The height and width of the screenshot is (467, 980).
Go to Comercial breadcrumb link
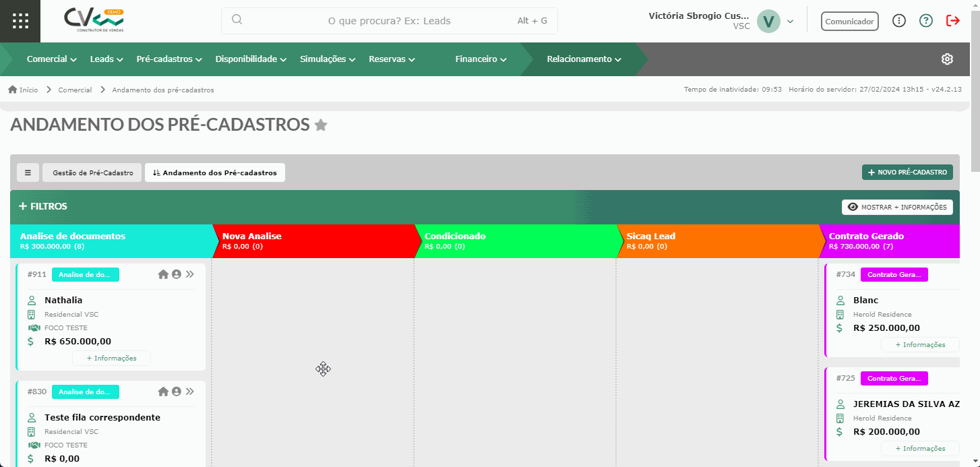click(75, 90)
